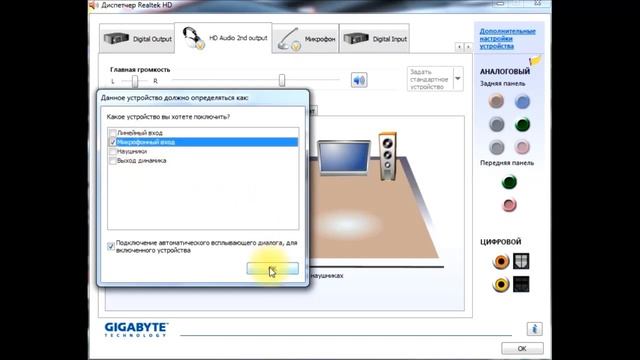Switch to the Digital Output tab

click(137, 39)
